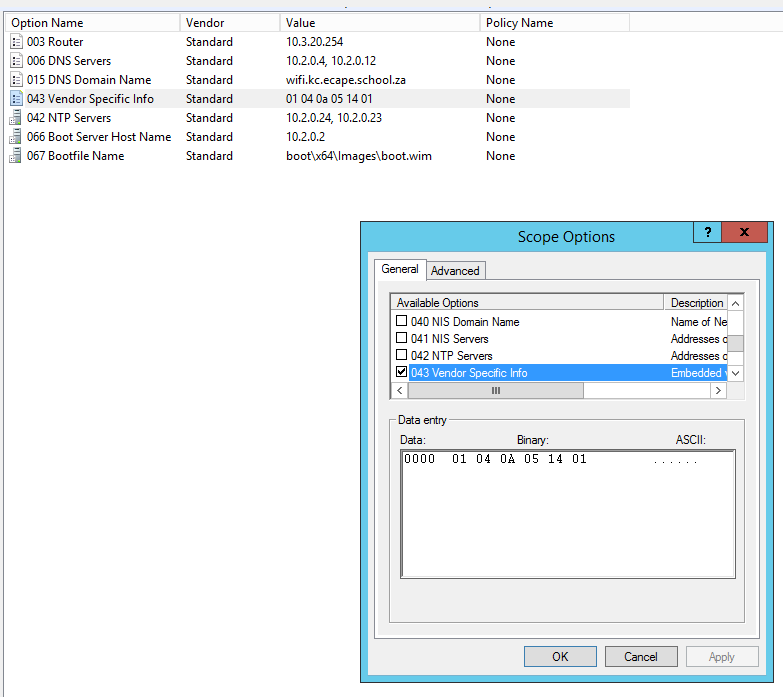Screen dimensions: 783x697
Task: Click the 006 DNS Servers option icon
Action: pyautogui.click(x=16, y=61)
